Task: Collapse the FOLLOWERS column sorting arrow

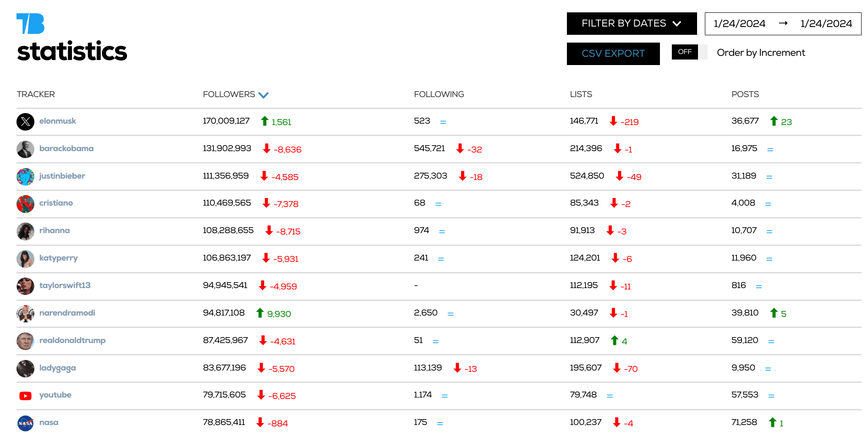Action: [264, 94]
